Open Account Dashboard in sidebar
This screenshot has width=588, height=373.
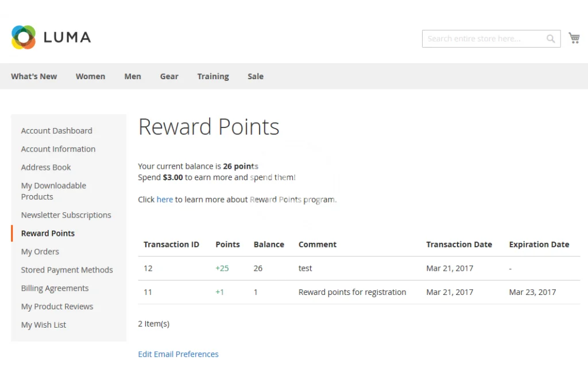tap(56, 131)
